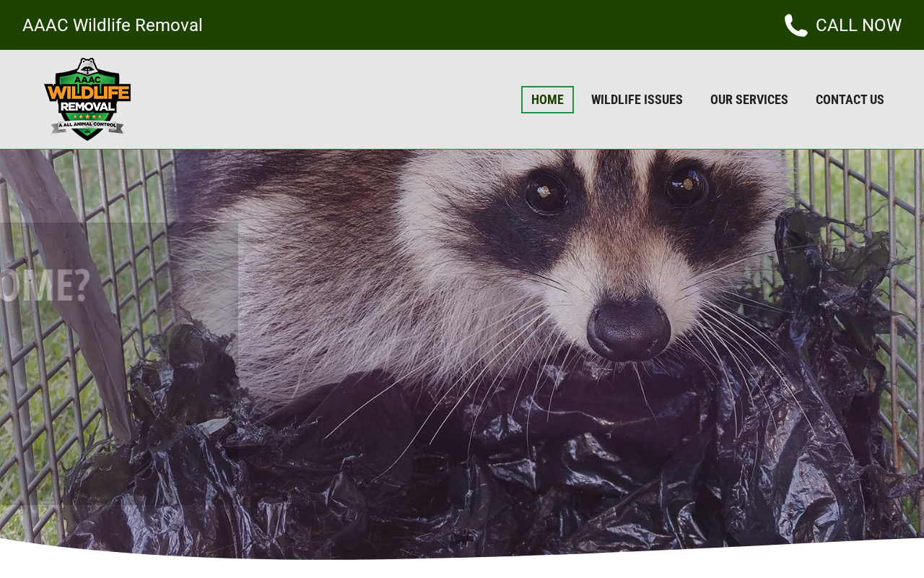The height and width of the screenshot is (578, 924).
Task: Go to the HOME menu item
Action: click(547, 100)
